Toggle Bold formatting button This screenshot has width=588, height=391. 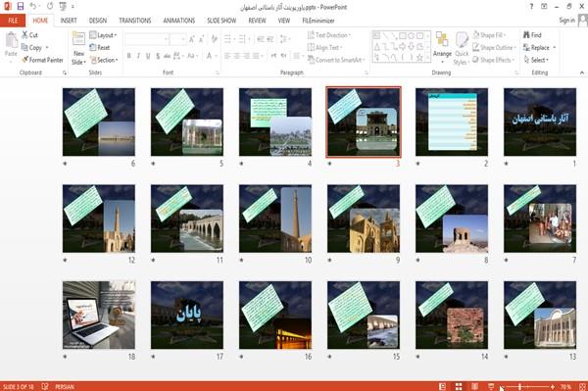[x=129, y=56]
